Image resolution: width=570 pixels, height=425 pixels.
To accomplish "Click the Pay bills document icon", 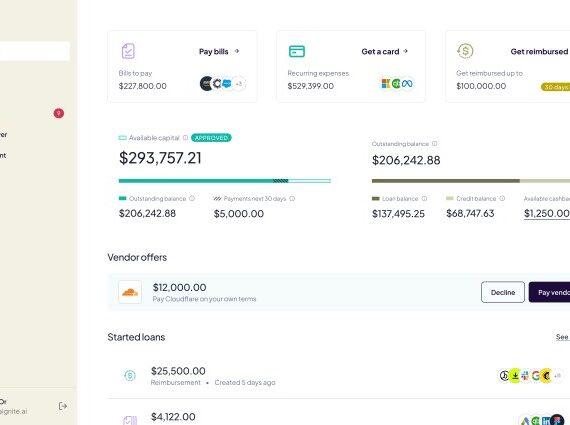I will (128, 51).
